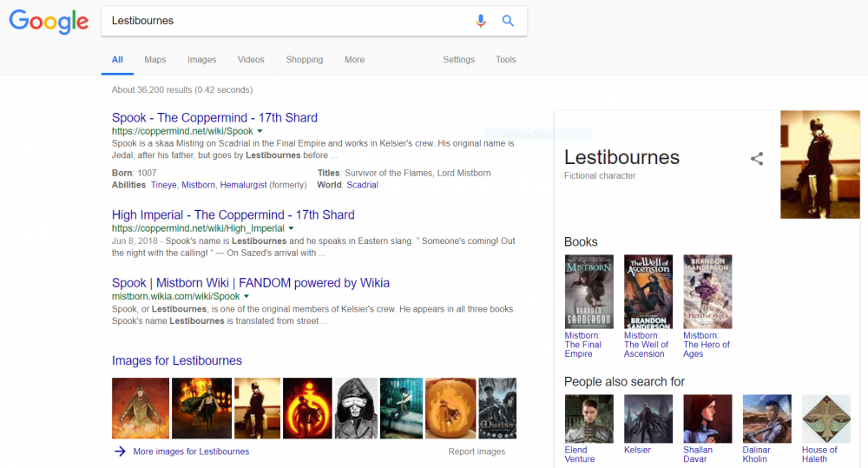The image size is (868, 468).
Task: Open The Well of Ascension cover
Action: click(x=648, y=292)
